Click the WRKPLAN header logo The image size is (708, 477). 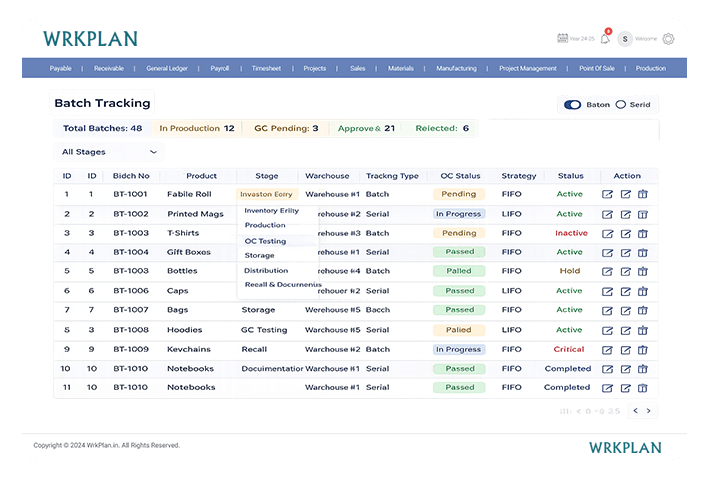click(x=90, y=39)
